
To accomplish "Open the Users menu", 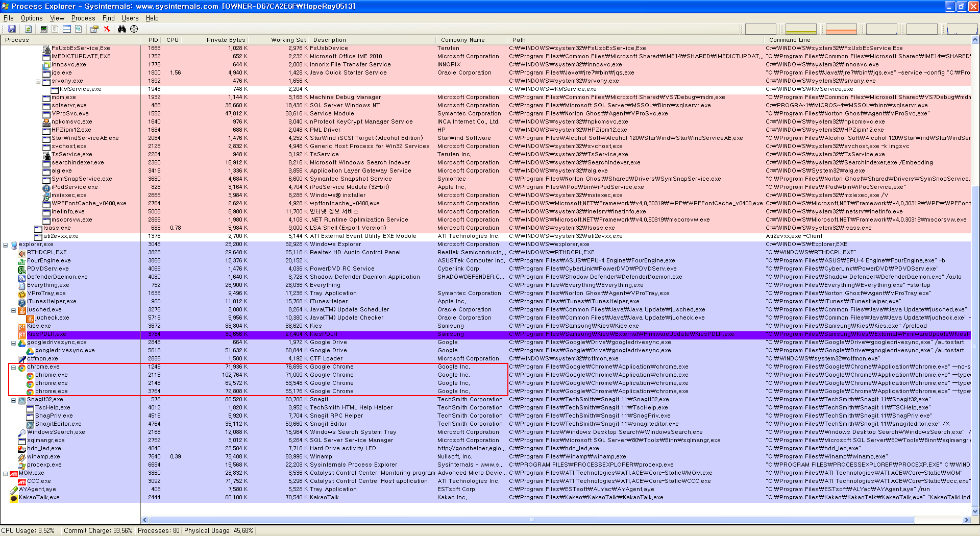I will coord(130,18).
